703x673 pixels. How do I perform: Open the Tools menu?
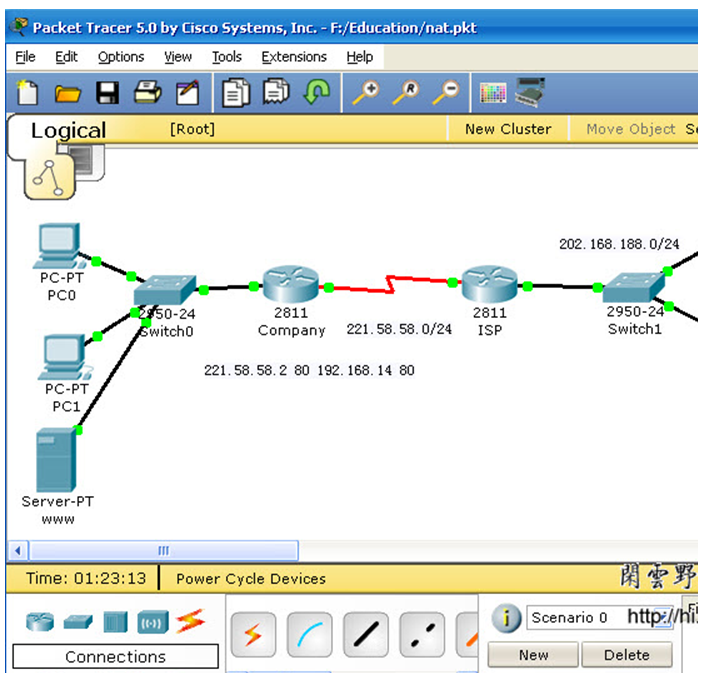[x=226, y=57]
